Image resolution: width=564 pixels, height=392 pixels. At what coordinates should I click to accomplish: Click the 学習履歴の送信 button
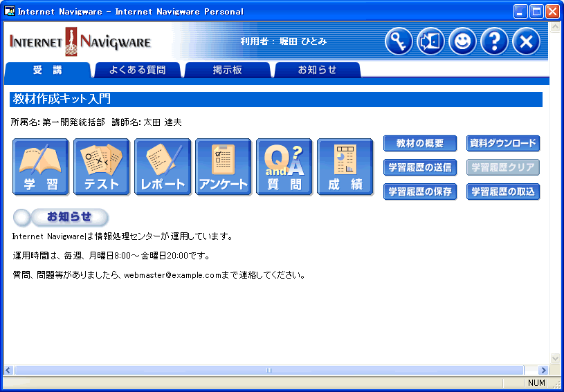pyautogui.click(x=420, y=167)
